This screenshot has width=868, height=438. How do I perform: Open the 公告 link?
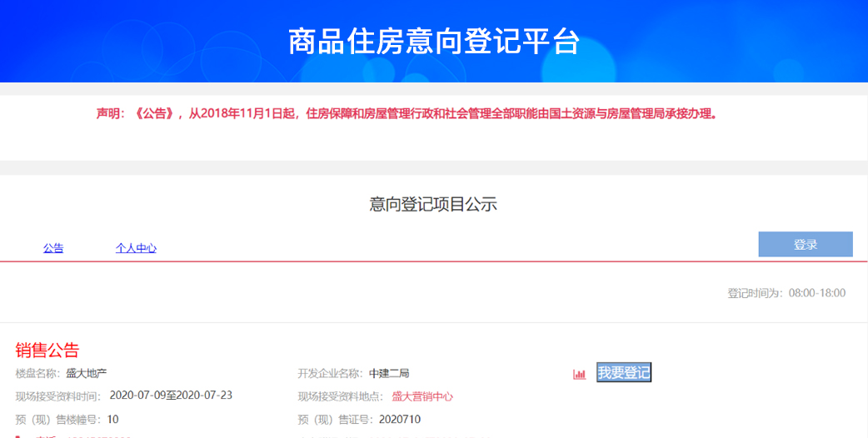point(53,248)
